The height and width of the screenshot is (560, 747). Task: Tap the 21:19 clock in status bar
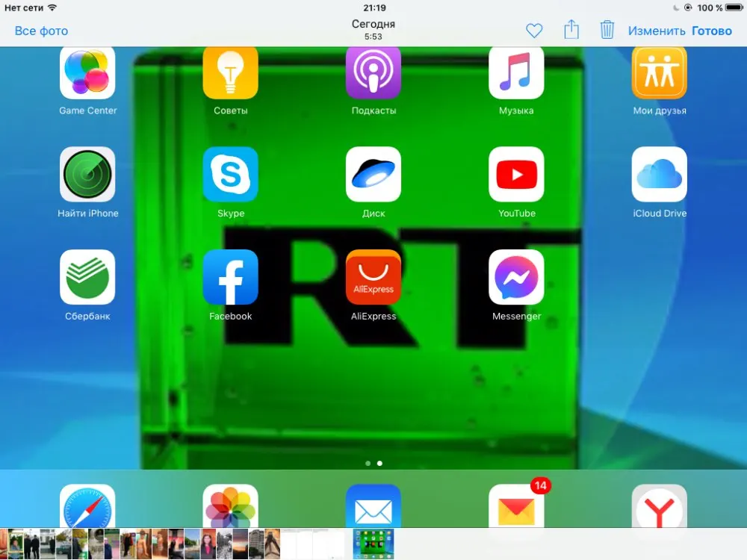click(374, 7)
